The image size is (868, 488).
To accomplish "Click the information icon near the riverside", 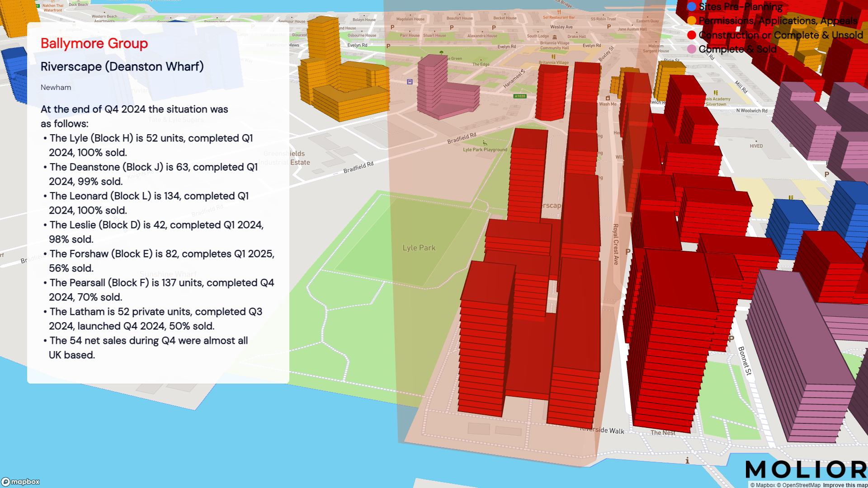I will pos(687,460).
